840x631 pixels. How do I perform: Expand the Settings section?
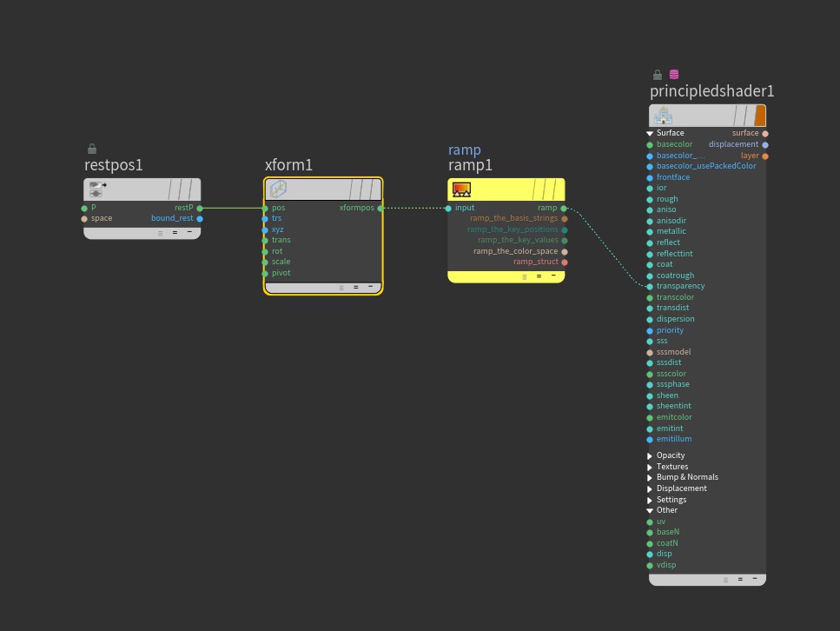650,500
